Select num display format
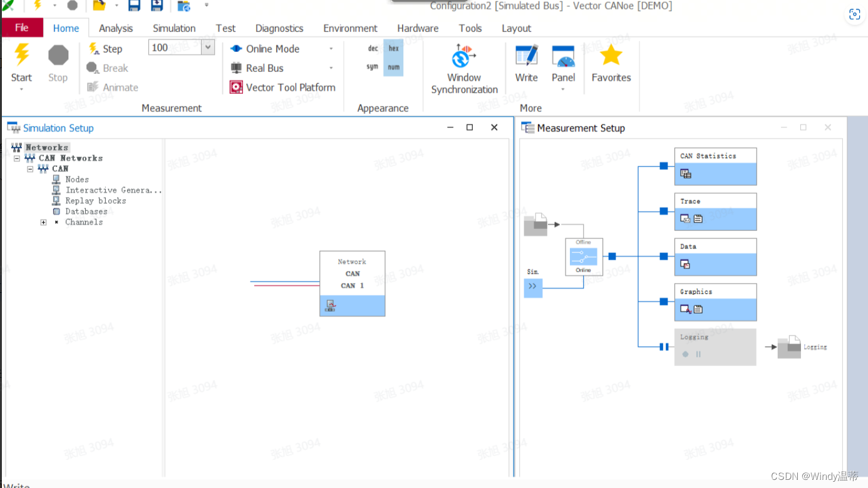This screenshot has height=488, width=868. pos(393,67)
